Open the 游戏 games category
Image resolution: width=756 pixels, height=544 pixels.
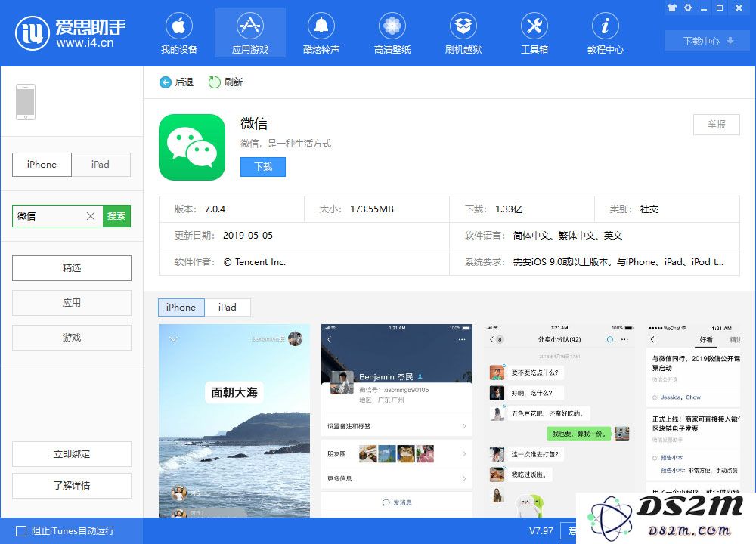click(x=72, y=337)
